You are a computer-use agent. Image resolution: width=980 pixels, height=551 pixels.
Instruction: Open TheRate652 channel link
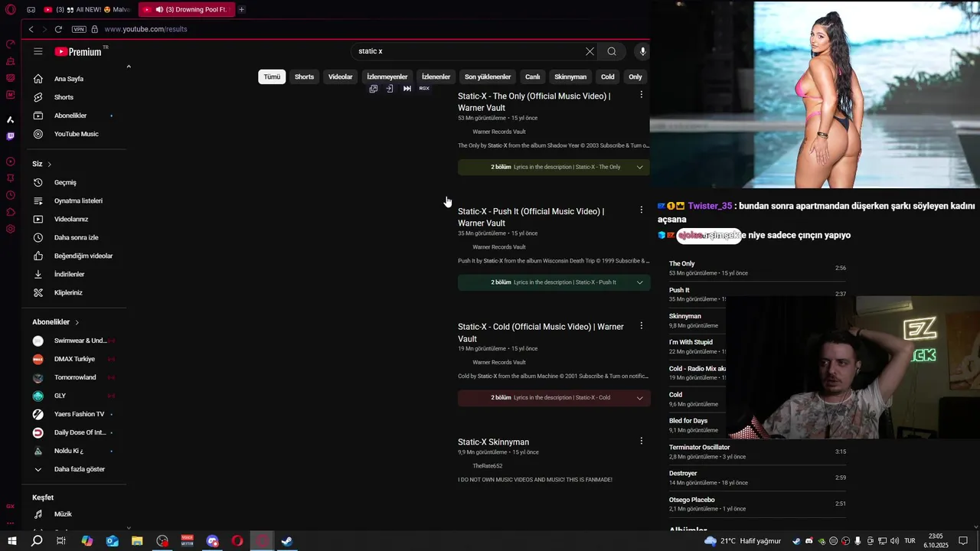(488, 466)
